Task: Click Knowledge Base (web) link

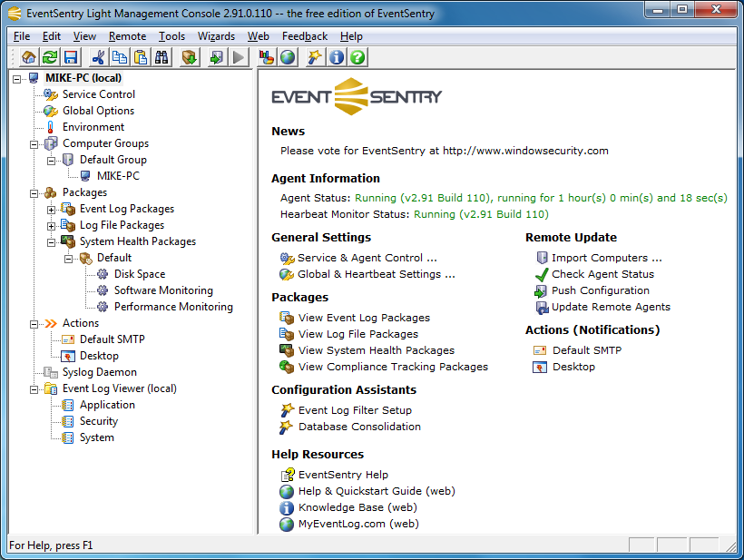Action: tap(357, 507)
